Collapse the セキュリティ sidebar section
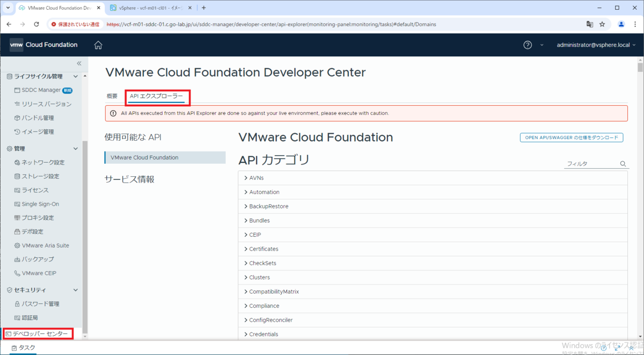Image resolution: width=644 pixels, height=355 pixels. [x=76, y=290]
